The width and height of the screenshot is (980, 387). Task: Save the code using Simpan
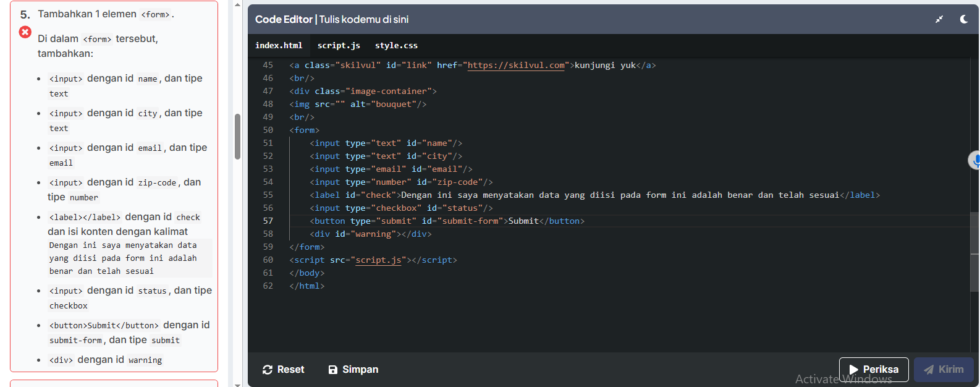(353, 369)
